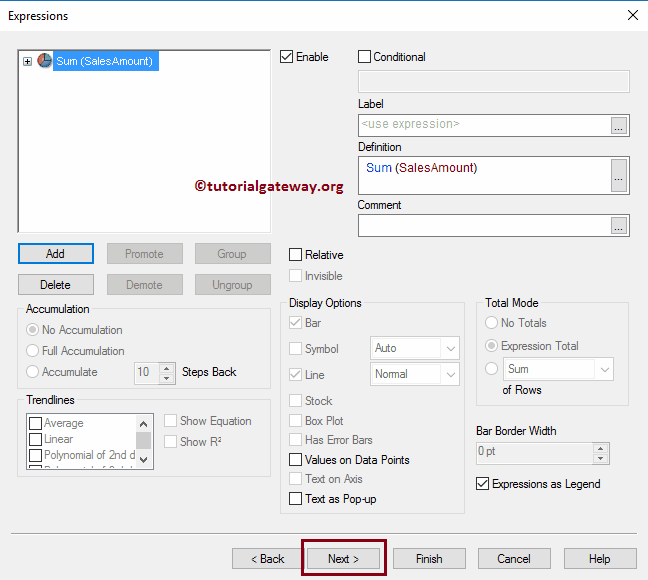
Task: Enable Values on Data Points
Action: pos(295,460)
